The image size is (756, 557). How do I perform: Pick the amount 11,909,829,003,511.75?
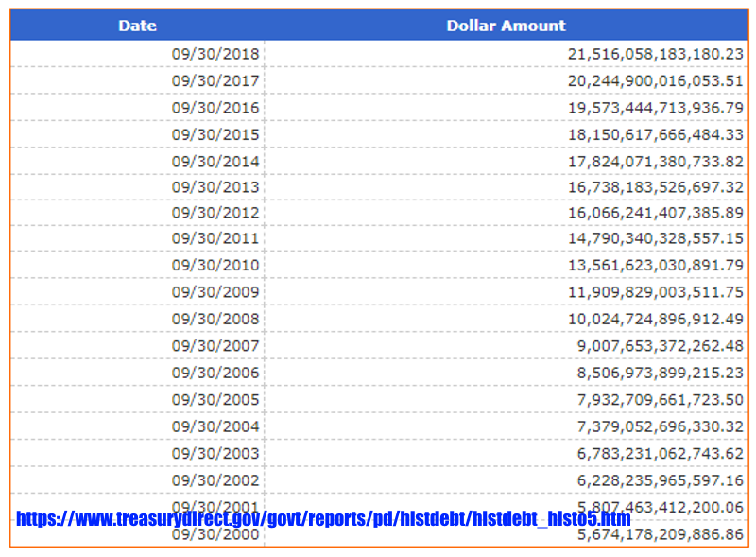[655, 292]
